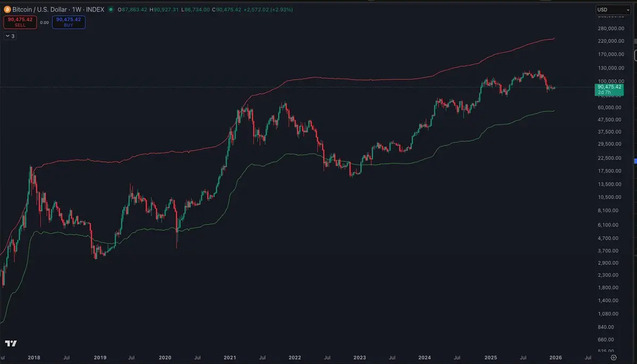Click the 2,300.00 price axis label

click(608, 275)
